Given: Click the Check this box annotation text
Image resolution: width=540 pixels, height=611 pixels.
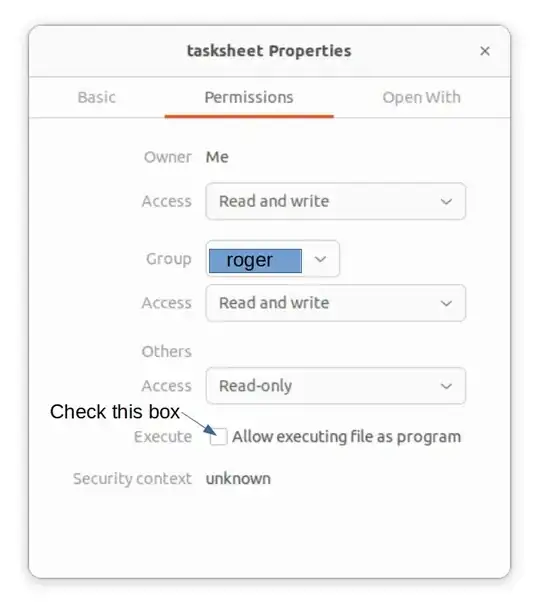Looking at the screenshot, I should [115, 412].
